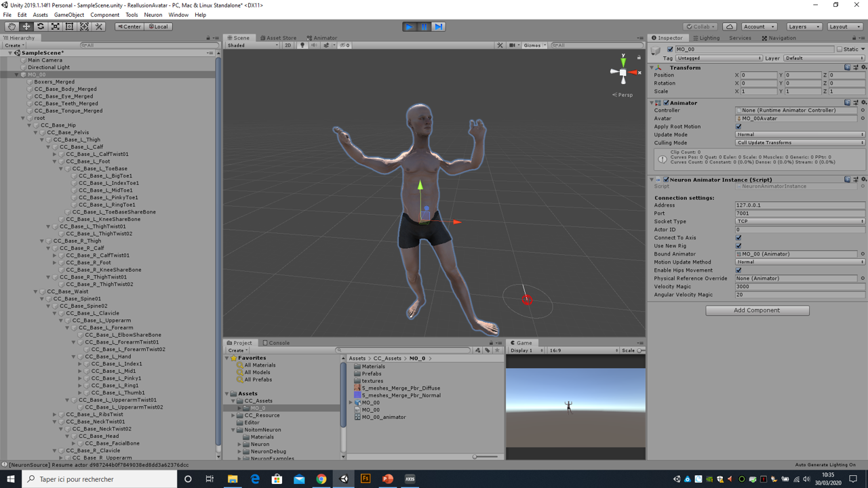Select MO_00_animator asset
Screen dimensions: 868x488
click(x=384, y=418)
